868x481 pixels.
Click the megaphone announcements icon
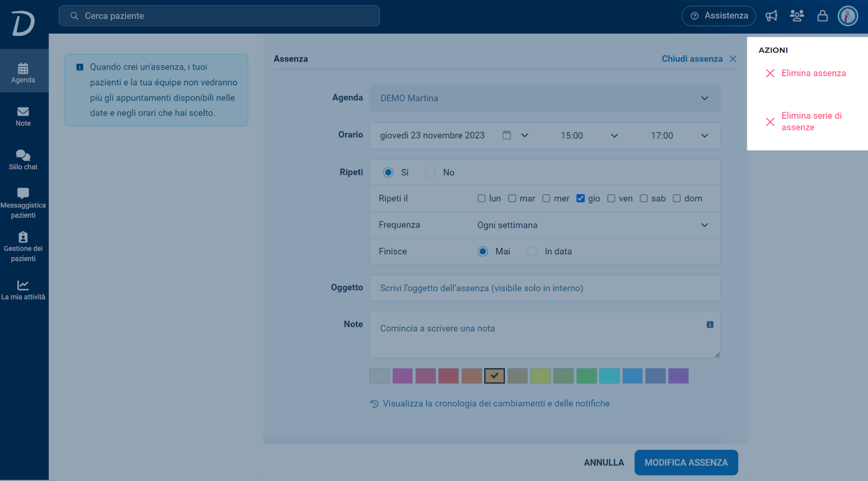pyautogui.click(x=771, y=16)
